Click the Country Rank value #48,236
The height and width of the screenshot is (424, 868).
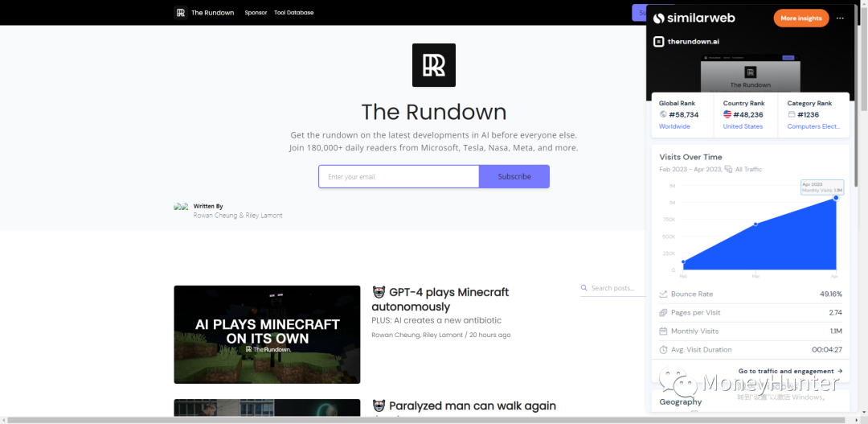tap(748, 115)
